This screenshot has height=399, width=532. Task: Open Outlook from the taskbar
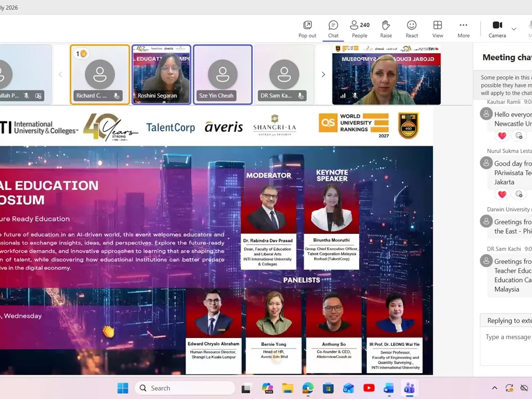click(349, 388)
